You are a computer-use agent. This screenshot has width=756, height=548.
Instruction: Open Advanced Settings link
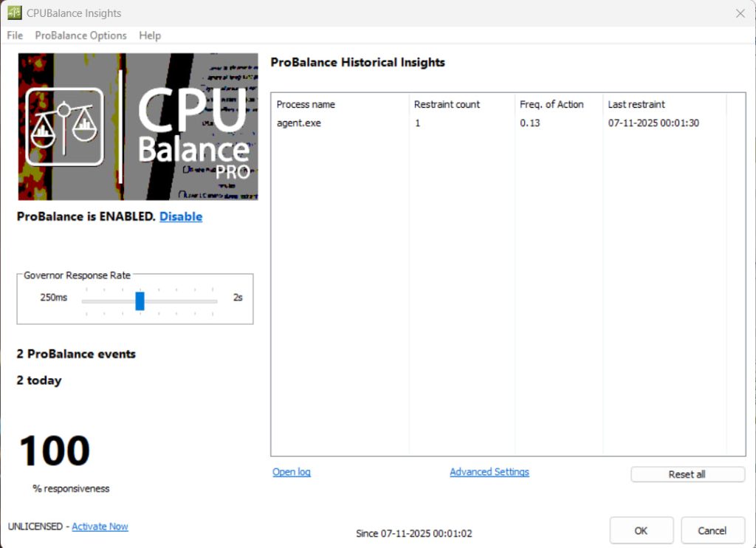click(x=489, y=472)
